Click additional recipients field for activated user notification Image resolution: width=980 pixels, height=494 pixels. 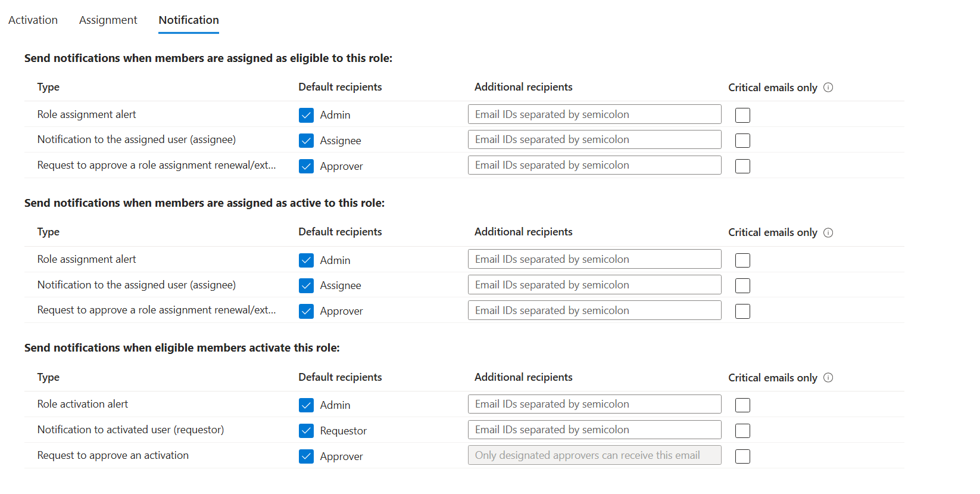pos(594,430)
